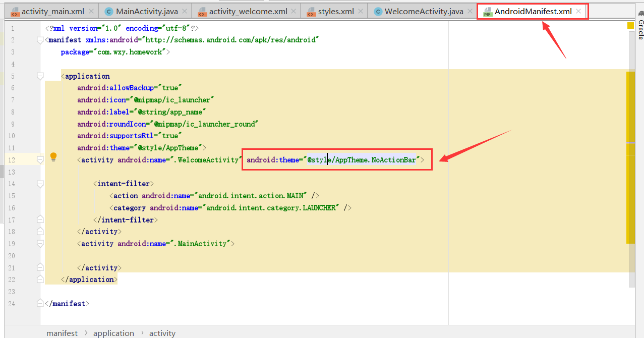
Task: Click the android.intent.action.MAIN value
Action: pyautogui.click(x=251, y=196)
